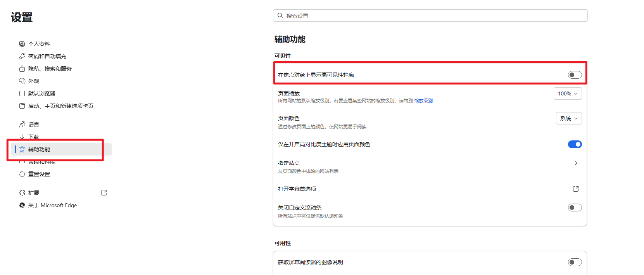Screen dimensions: 644x275
Task: Open 启动、主页和新建选项卡页 section
Action: [61, 106]
